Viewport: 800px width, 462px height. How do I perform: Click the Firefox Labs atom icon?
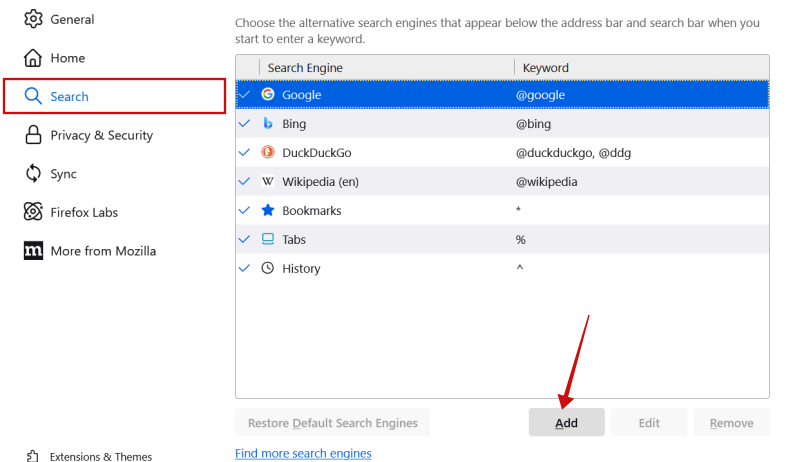[x=33, y=212]
